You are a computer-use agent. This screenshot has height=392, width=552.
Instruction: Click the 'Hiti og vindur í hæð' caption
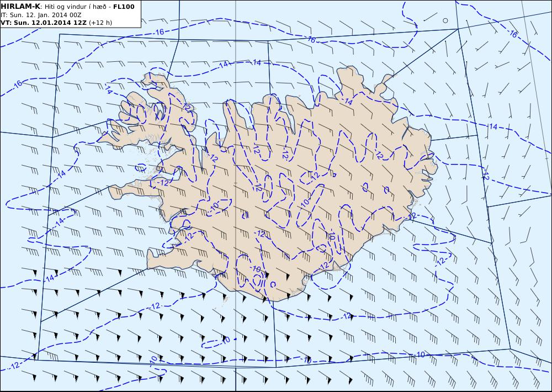click(x=75, y=7)
